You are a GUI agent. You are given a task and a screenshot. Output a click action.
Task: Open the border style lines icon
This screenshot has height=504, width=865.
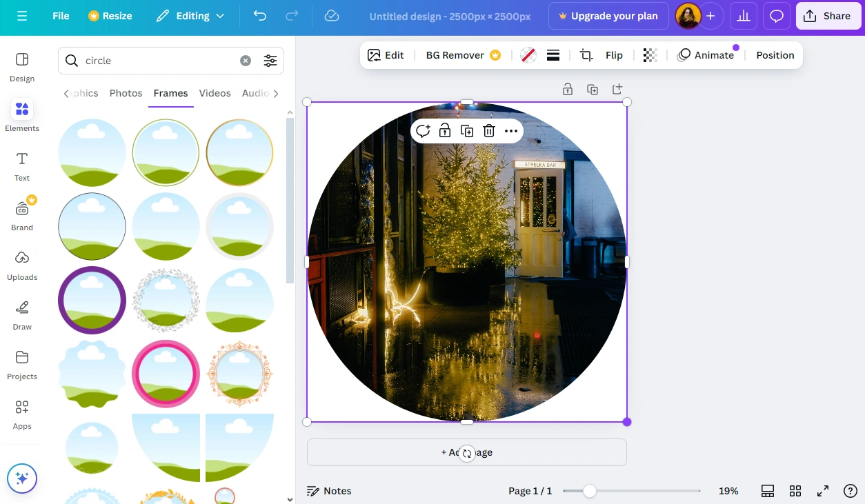(553, 55)
